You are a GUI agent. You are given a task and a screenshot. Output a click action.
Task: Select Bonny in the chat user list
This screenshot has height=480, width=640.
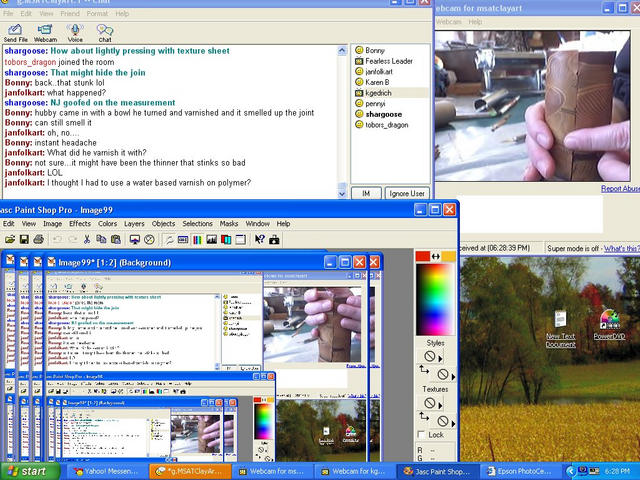tap(375, 50)
